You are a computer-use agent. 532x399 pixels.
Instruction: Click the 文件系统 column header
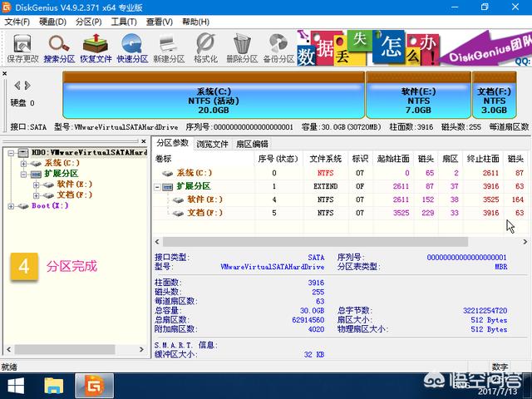click(325, 159)
